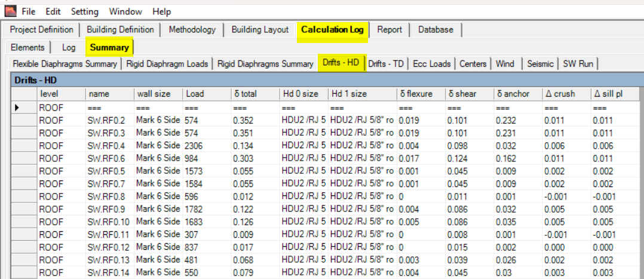This screenshot has width=644, height=279.
Task: Open the Edit menu
Action: [53, 11]
